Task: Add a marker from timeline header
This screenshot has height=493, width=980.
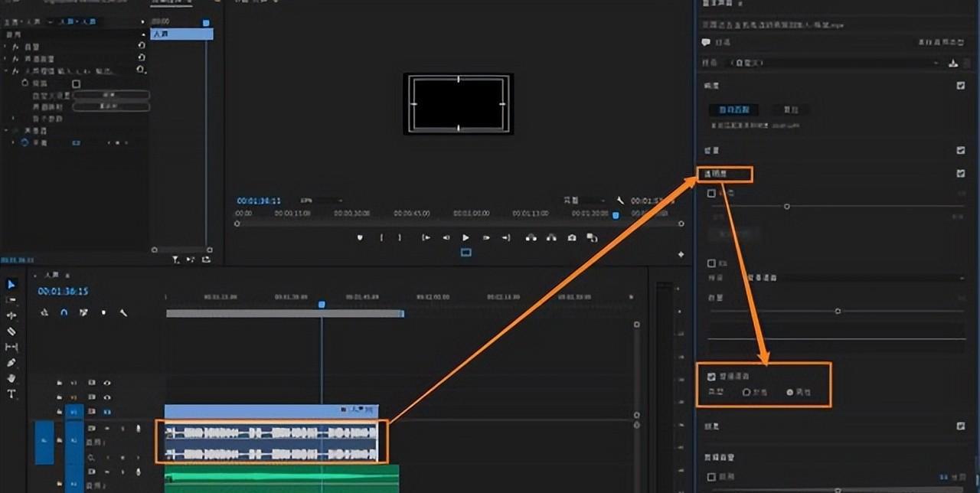Action: coord(103,312)
